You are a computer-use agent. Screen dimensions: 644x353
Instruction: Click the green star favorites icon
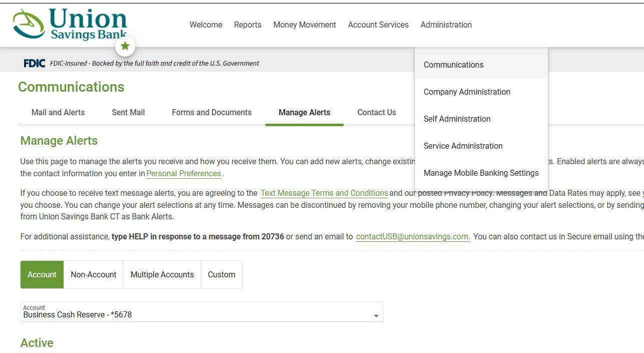click(x=125, y=47)
